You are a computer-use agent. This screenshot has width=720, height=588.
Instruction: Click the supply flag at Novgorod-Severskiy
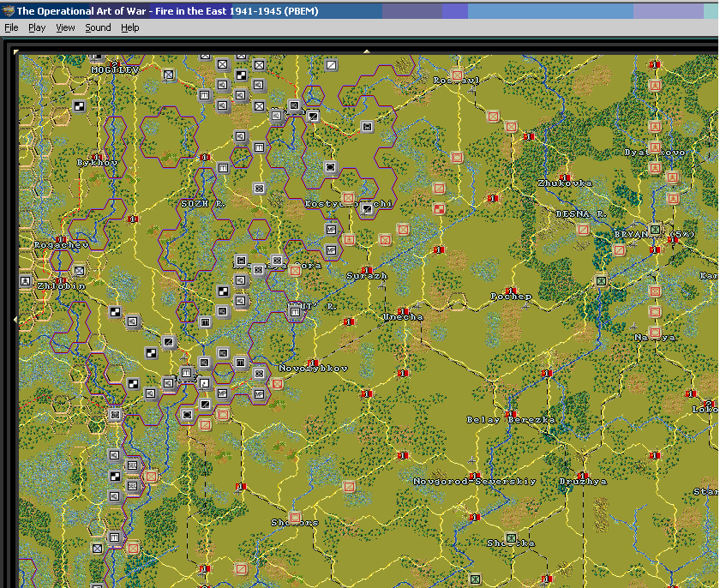pyautogui.click(x=474, y=476)
